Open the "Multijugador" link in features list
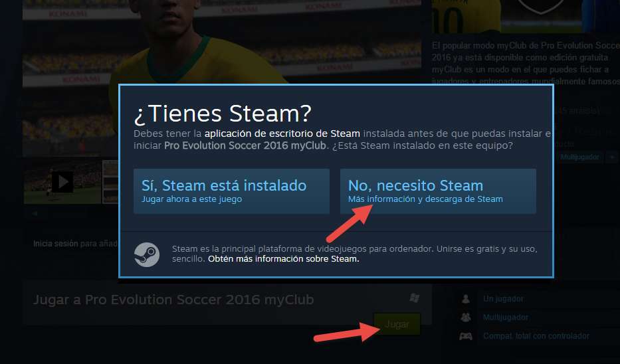This screenshot has height=364, width=620. coord(505,318)
